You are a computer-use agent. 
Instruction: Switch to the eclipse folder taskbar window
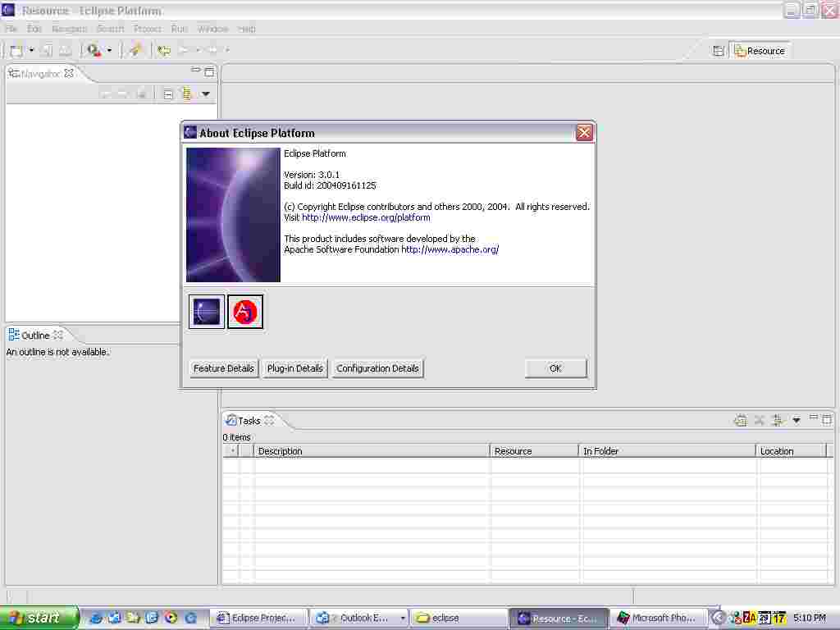[459, 619]
